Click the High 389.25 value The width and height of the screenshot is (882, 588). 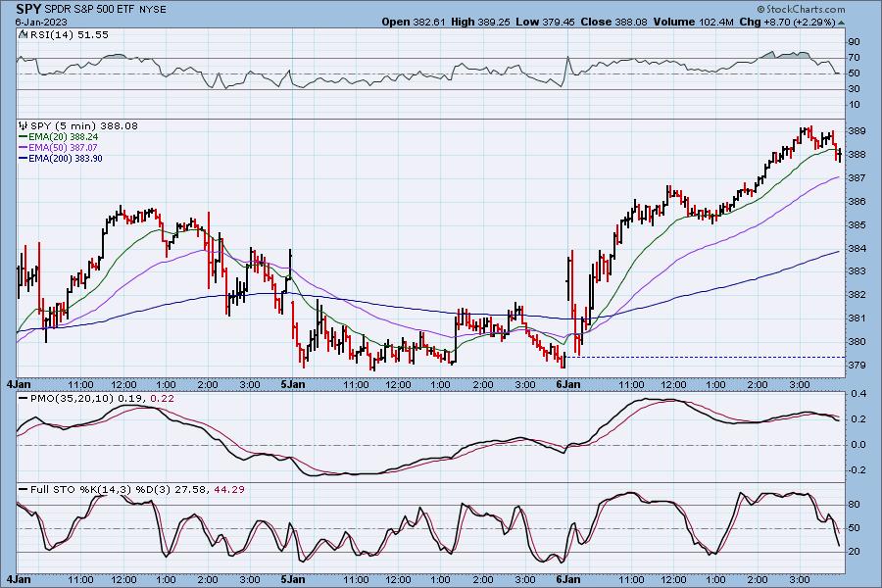coord(480,22)
